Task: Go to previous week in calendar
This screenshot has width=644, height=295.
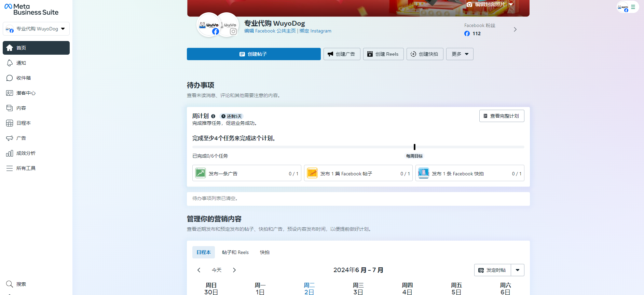Action: point(199,270)
